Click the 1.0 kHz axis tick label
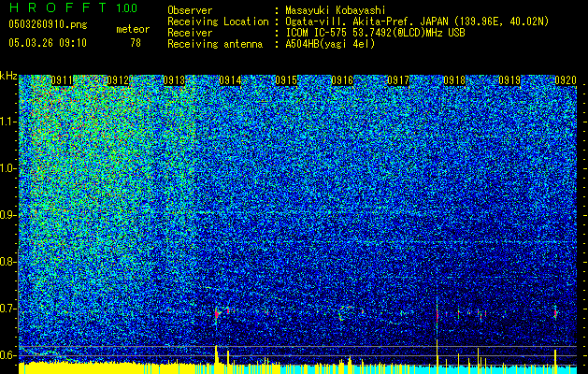 tap(7, 168)
